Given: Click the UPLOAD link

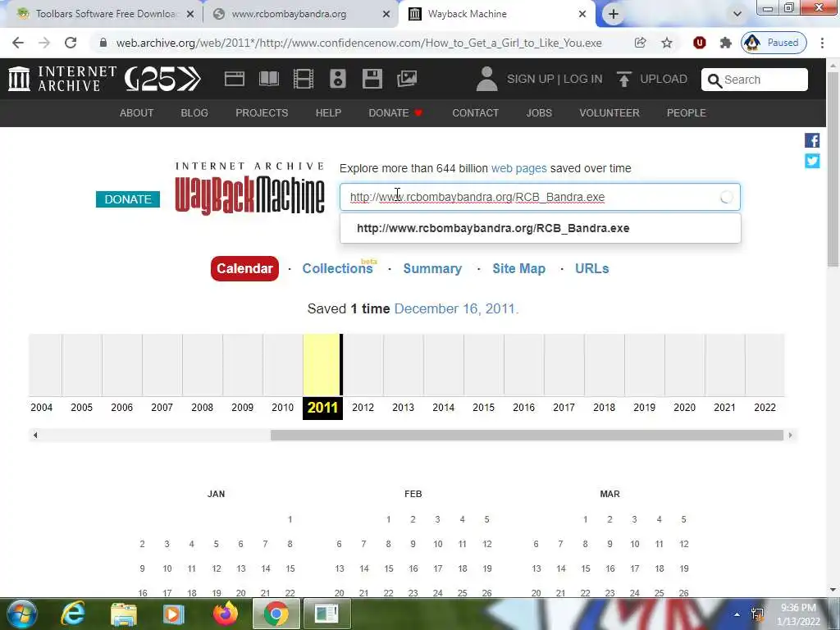Looking at the screenshot, I should point(663,80).
